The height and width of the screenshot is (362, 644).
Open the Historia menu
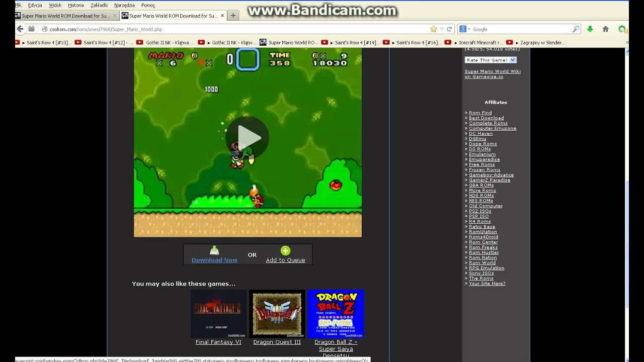point(76,5)
